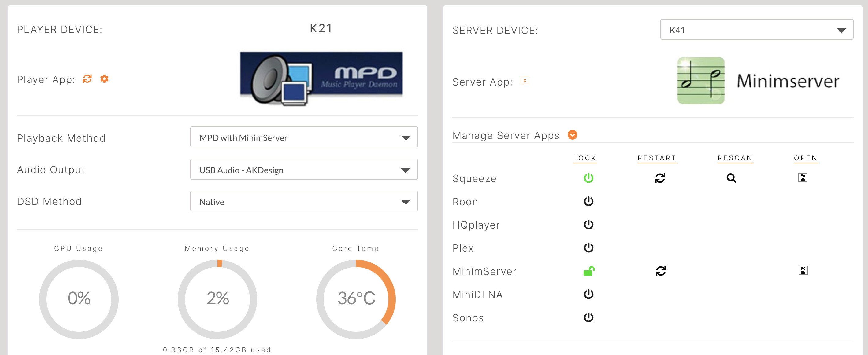Viewport: 868px width, 355px height.
Task: Click the RESCAN column header
Action: point(735,158)
